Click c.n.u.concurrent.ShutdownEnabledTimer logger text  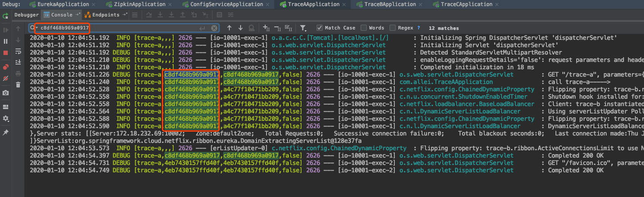[x=464, y=97]
